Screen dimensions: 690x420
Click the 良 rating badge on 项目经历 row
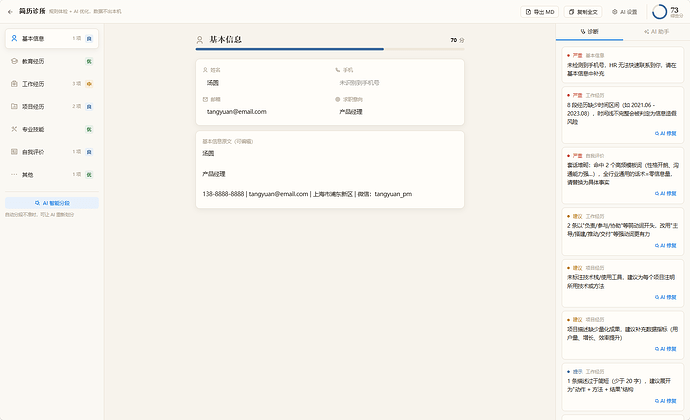(89, 107)
